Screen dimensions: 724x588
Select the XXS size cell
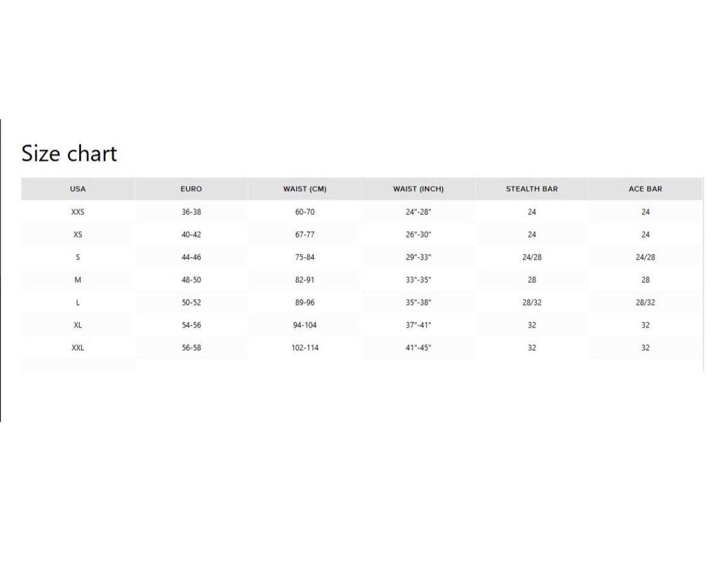click(78, 212)
